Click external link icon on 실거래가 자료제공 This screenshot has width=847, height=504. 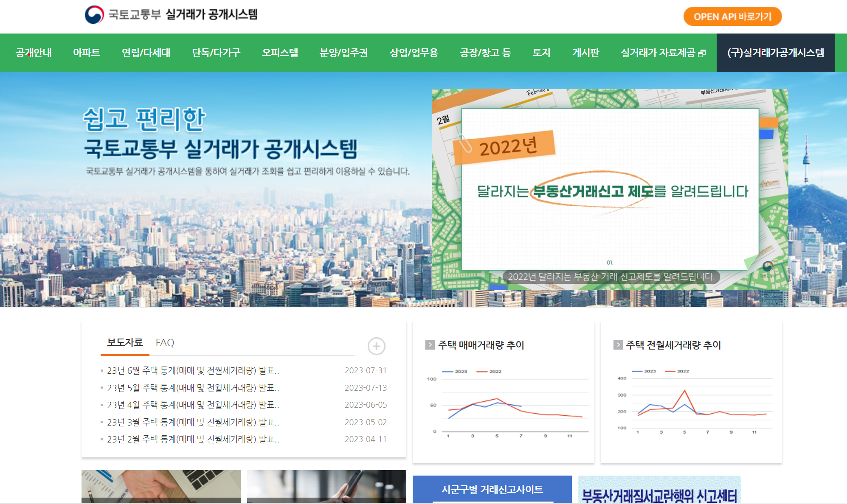coord(702,53)
